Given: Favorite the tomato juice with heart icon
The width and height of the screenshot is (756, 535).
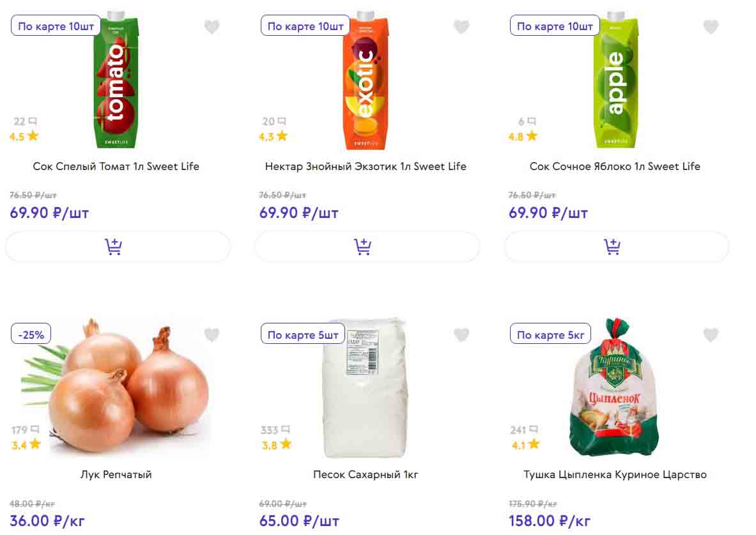Looking at the screenshot, I should [x=212, y=27].
